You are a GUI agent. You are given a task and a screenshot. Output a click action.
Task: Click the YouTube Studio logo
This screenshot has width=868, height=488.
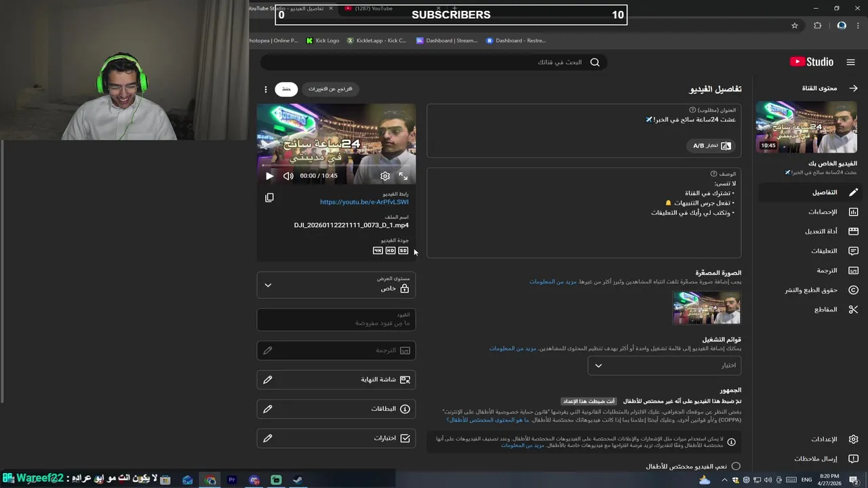pyautogui.click(x=812, y=62)
